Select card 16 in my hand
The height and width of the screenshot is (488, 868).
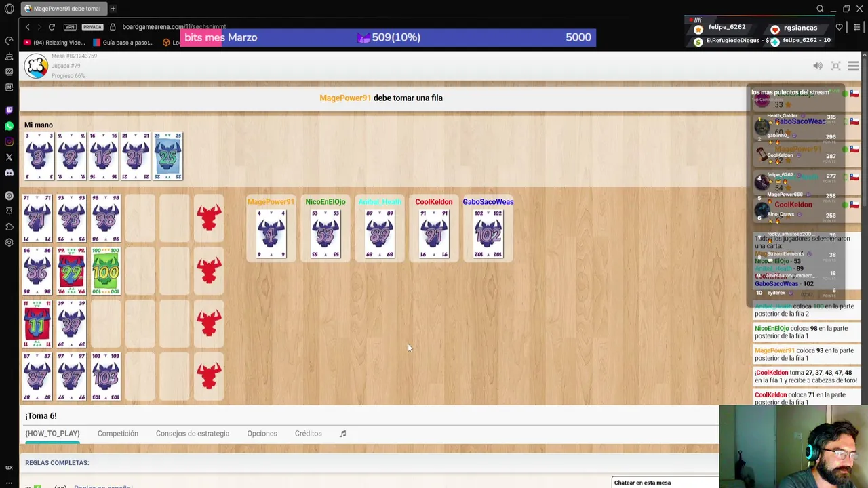pyautogui.click(x=103, y=157)
